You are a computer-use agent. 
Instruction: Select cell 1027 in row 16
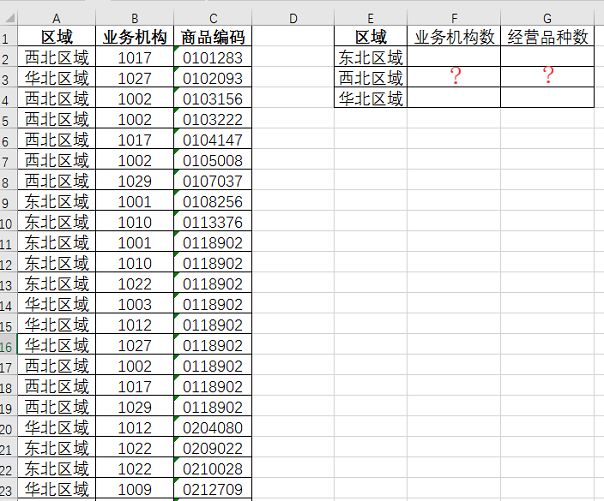[134, 346]
